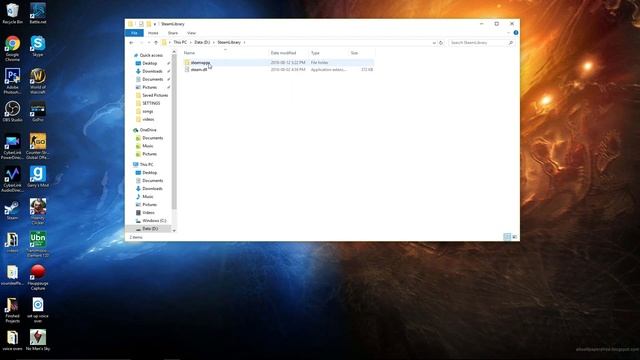
Task: Select the steam.dll file
Action: click(x=199, y=70)
